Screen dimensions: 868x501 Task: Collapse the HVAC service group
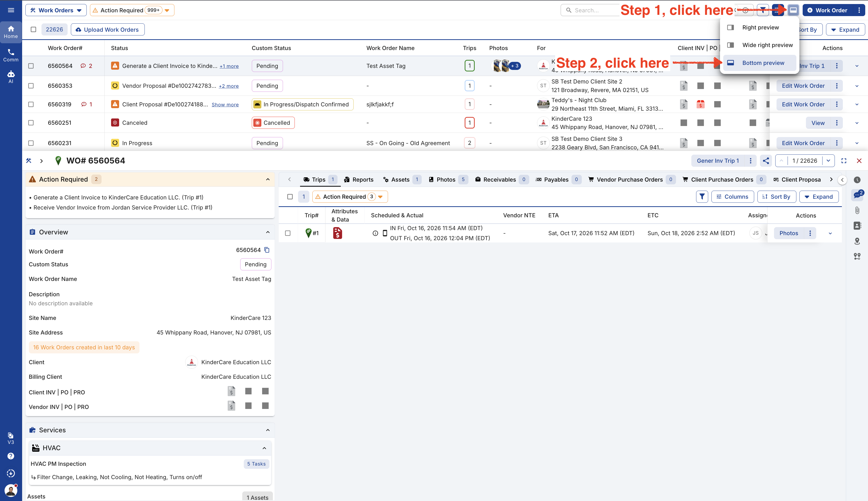[264, 448]
